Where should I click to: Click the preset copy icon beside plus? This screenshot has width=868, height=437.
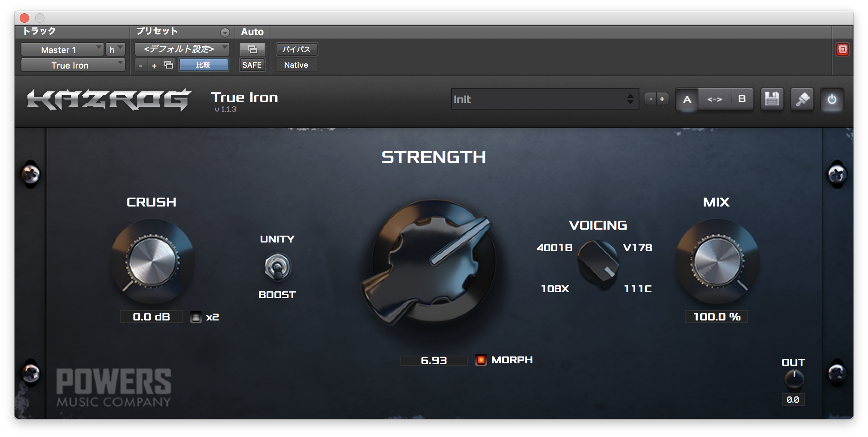(169, 65)
